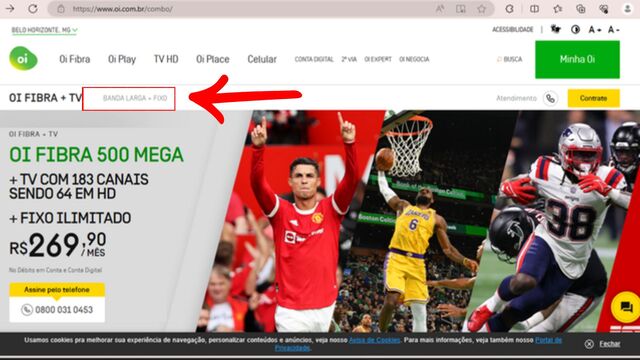
Task: Open the collections icon
Action: pyautogui.click(x=580, y=9)
